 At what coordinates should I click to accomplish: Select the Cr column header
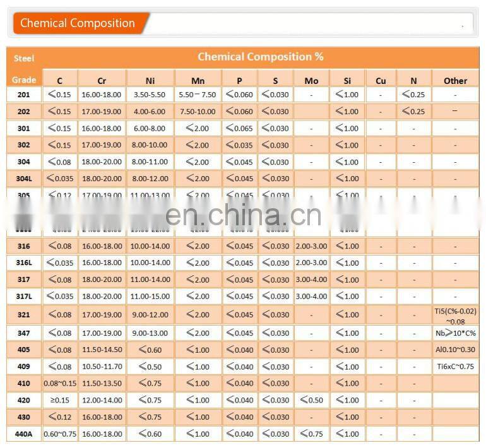[102, 80]
